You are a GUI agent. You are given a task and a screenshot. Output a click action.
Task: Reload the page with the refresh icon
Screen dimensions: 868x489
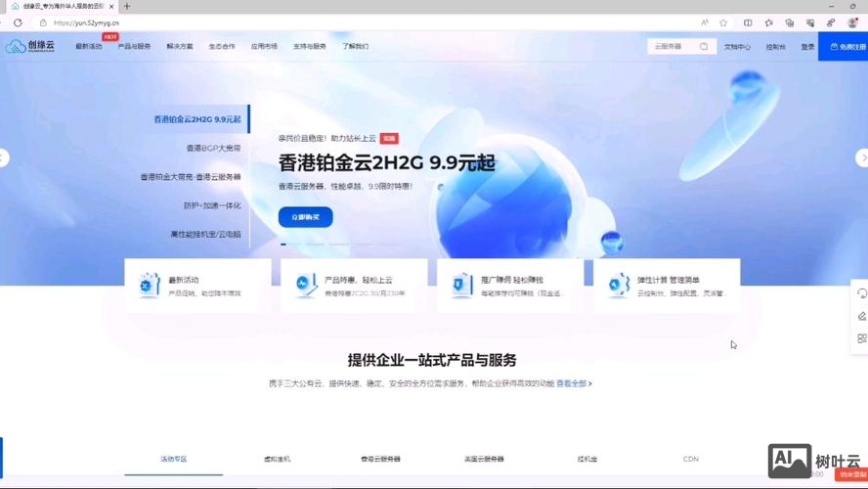point(18,22)
